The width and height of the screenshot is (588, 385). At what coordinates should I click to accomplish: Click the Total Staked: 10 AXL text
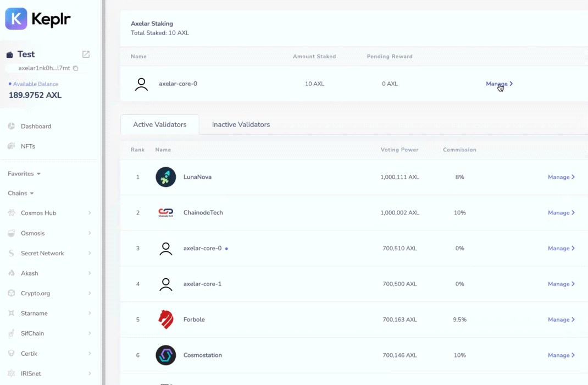(160, 33)
